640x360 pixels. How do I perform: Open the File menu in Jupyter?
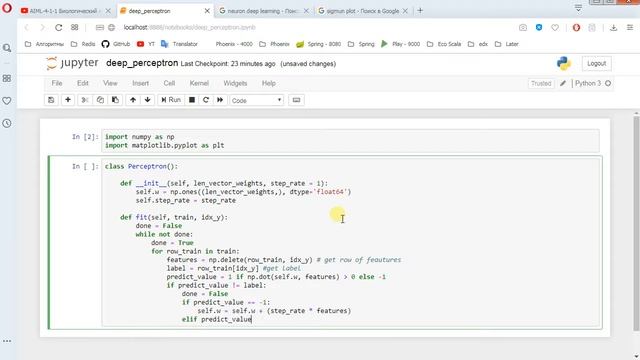(57, 83)
